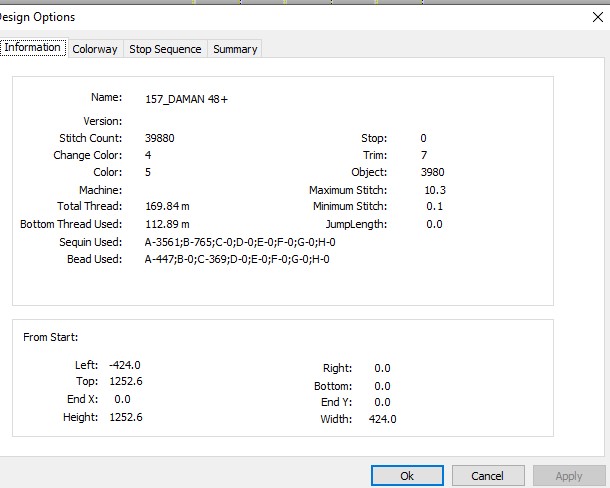Click Width value 424.0
The width and height of the screenshot is (610, 488).
[x=382, y=419]
